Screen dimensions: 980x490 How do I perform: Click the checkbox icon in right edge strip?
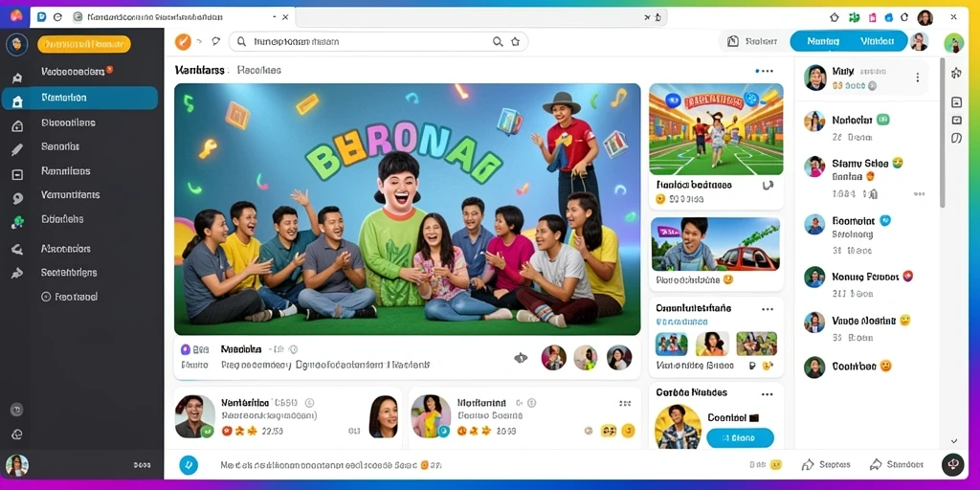(x=956, y=120)
